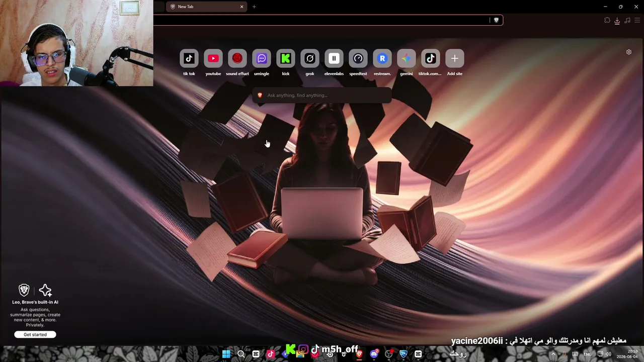
Task: Click the Ask anything, find anything search box
Action: [322, 95]
